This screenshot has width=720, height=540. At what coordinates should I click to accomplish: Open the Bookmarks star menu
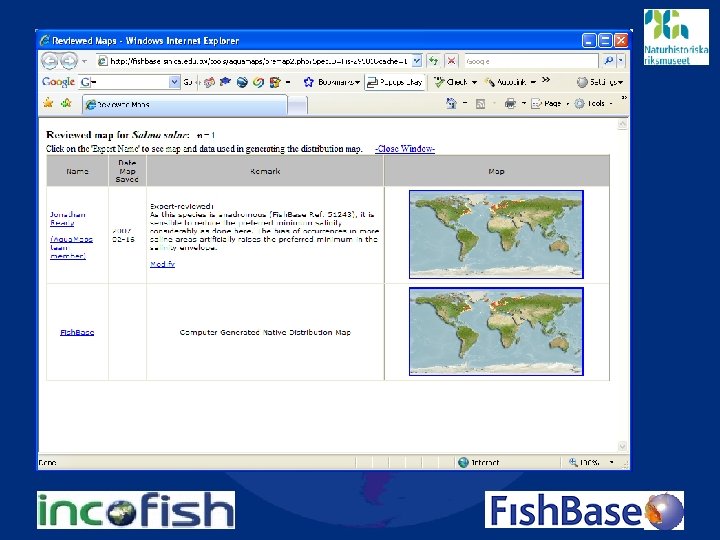331,82
